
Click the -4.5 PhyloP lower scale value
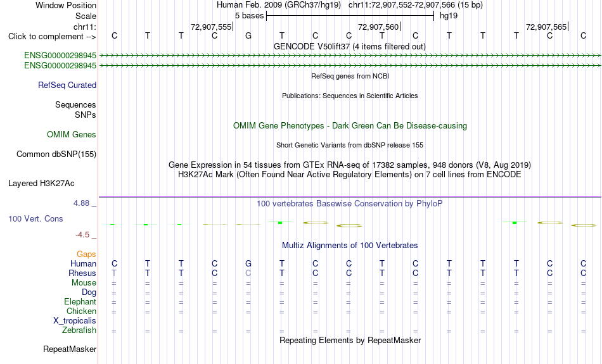click(x=82, y=235)
